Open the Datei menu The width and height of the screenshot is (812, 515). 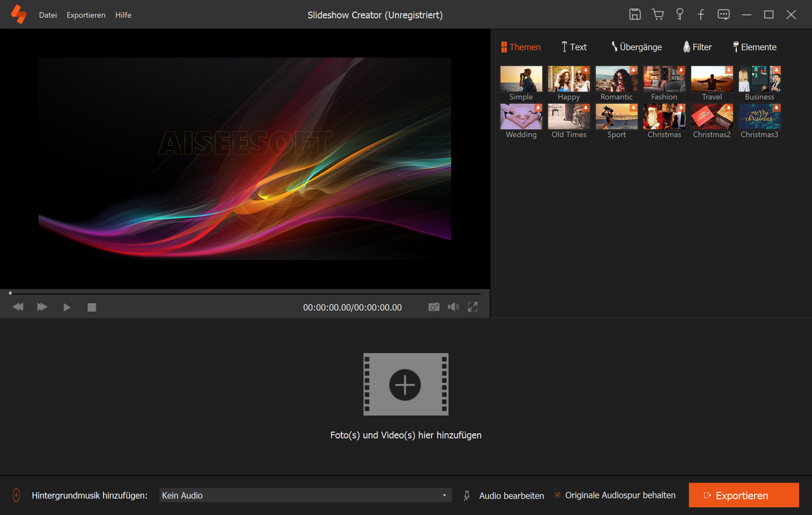pyautogui.click(x=48, y=15)
